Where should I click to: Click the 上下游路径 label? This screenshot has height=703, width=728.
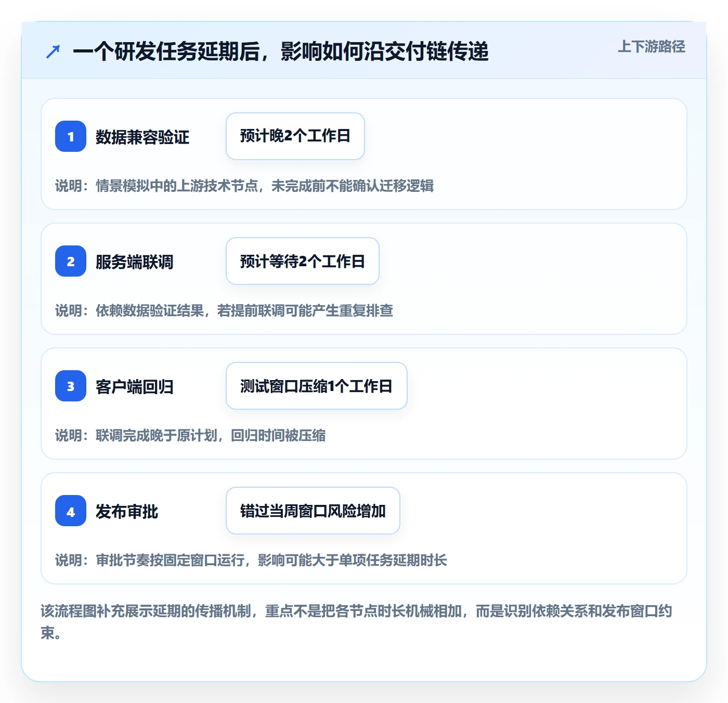[x=652, y=47]
